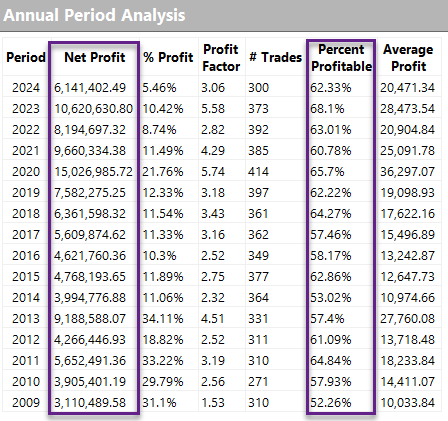Click the 5.74 profit factor cell
The width and height of the screenshot is (448, 421).
213,172
